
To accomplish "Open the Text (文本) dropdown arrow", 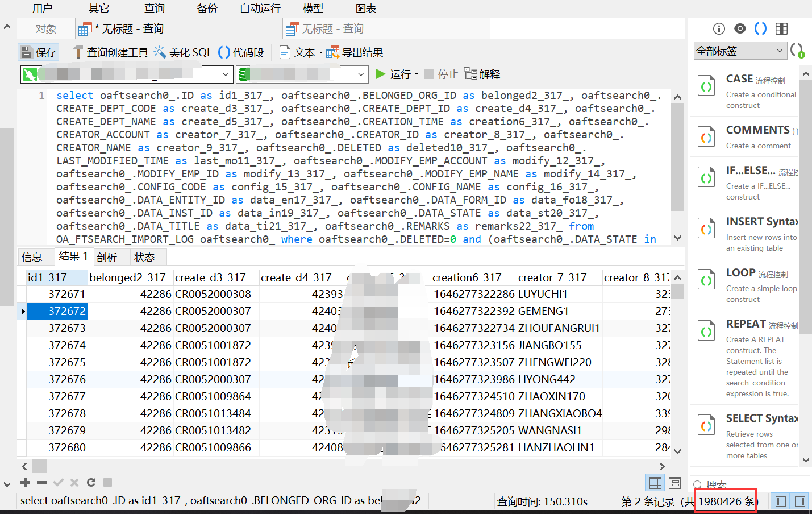I will (320, 53).
